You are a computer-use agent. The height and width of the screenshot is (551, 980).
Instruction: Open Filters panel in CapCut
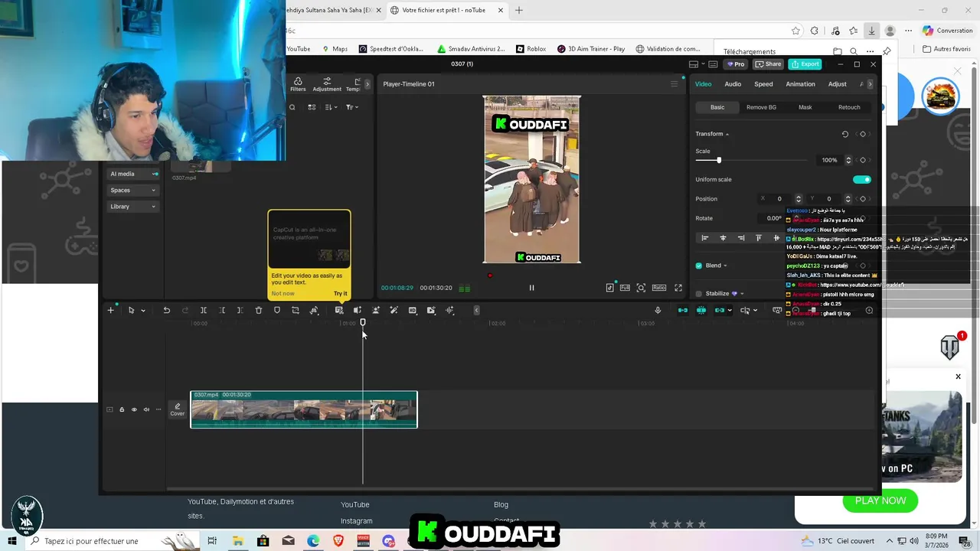(x=298, y=84)
